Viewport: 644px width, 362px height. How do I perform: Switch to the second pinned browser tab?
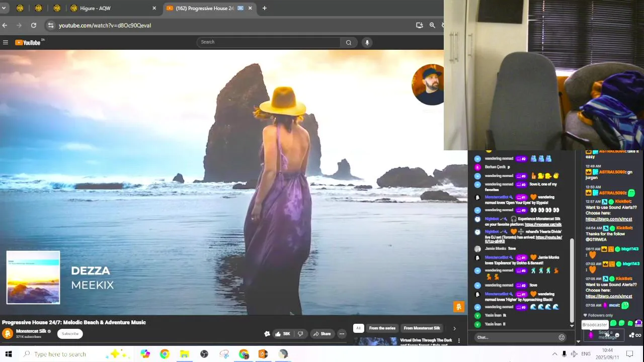(x=39, y=8)
